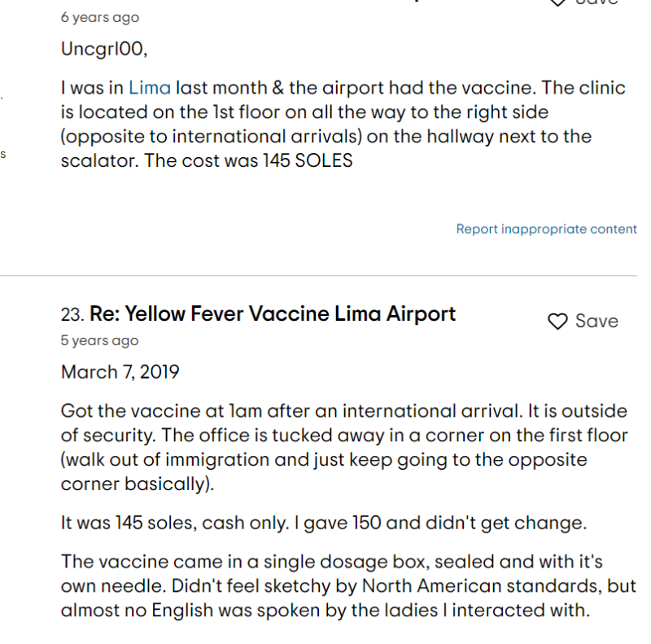Click the 6 years ago timestamp
Image resolution: width=651 pixels, height=644 pixels.
99,18
